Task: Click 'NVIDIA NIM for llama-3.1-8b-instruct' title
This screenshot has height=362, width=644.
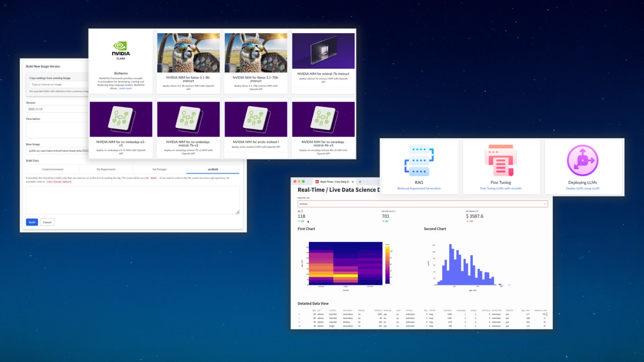Action: [x=188, y=79]
